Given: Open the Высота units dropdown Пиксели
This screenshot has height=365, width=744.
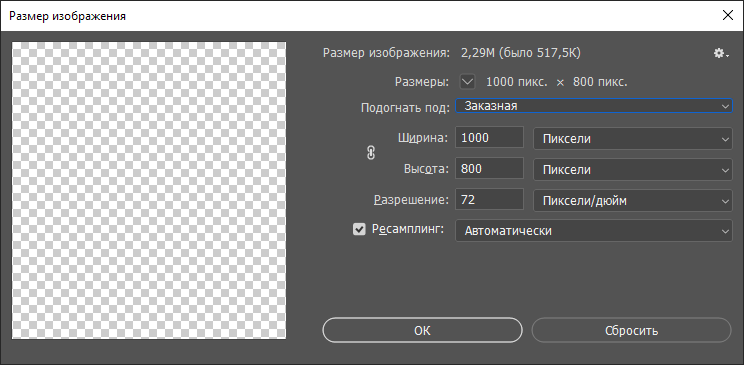Looking at the screenshot, I should click(633, 169).
